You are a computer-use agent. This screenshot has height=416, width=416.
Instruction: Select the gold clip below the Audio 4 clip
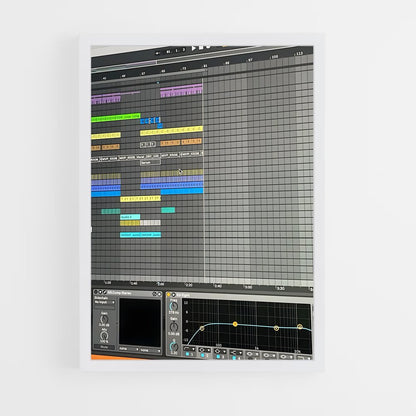(130, 223)
